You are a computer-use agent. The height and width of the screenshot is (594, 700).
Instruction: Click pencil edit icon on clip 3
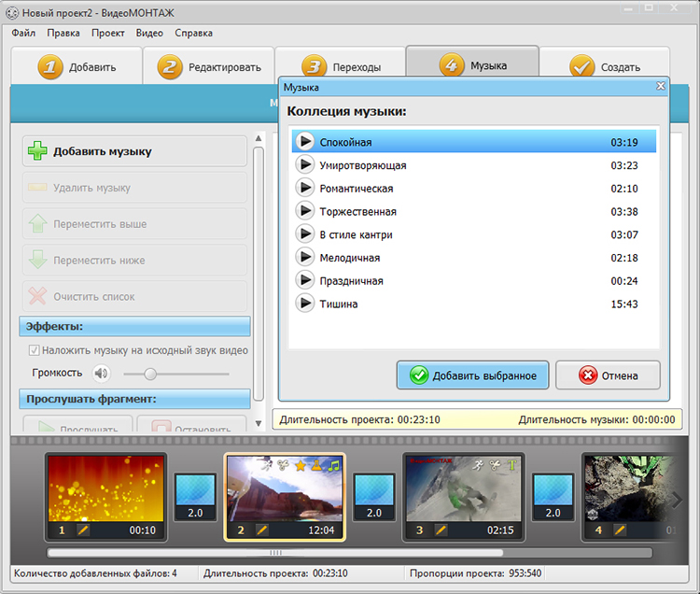(x=439, y=530)
